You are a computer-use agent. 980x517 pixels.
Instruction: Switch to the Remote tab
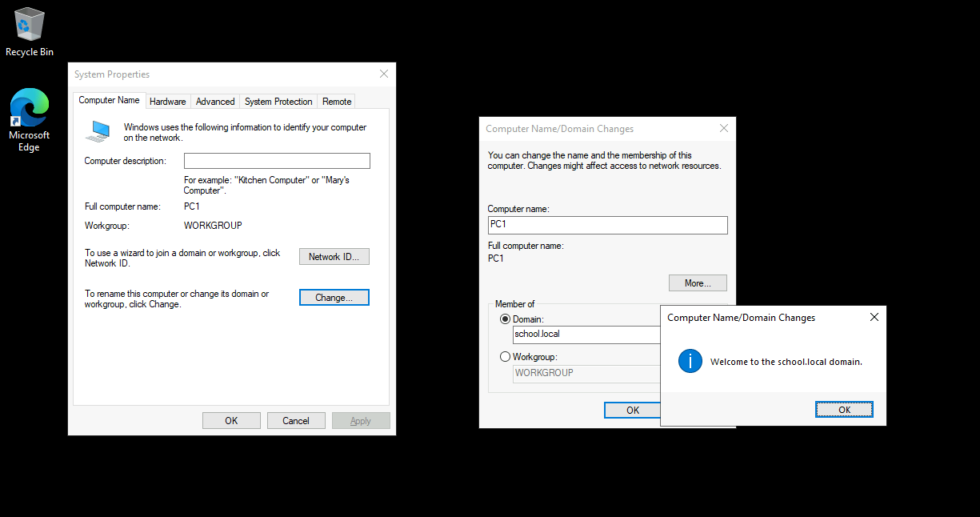click(x=337, y=102)
